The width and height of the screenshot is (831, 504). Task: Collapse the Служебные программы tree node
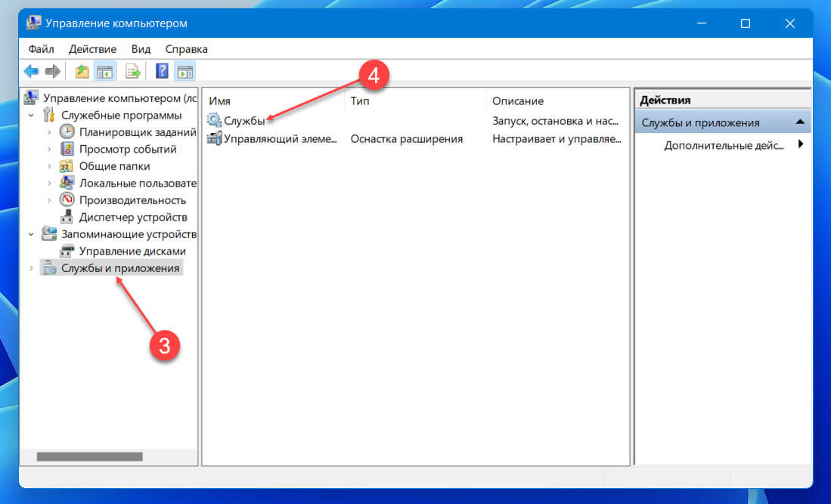pyautogui.click(x=31, y=115)
